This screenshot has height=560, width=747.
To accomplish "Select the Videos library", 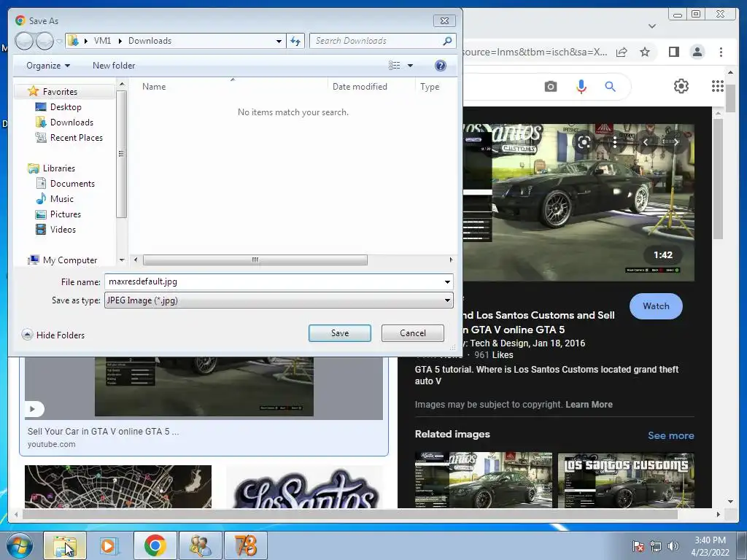I will [x=63, y=230].
